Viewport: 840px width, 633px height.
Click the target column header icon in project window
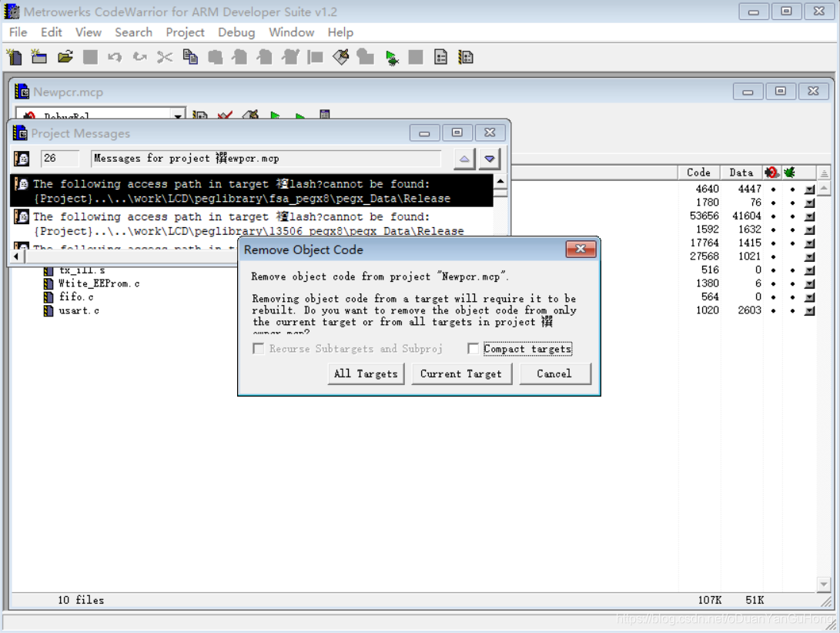click(771, 172)
